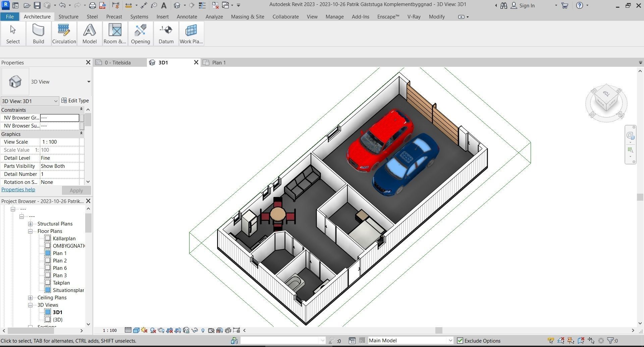Click the Project Browser vertical scrollbar thumb
The width and height of the screenshot is (644, 347).
(x=88, y=223)
